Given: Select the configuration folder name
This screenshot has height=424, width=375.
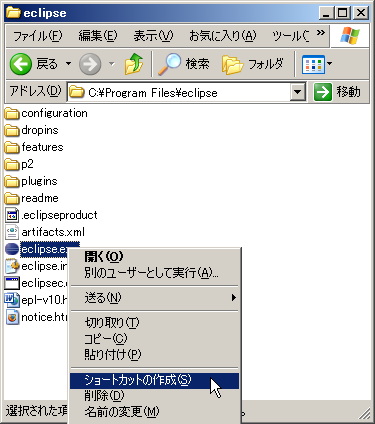Looking at the screenshot, I should pos(54,113).
